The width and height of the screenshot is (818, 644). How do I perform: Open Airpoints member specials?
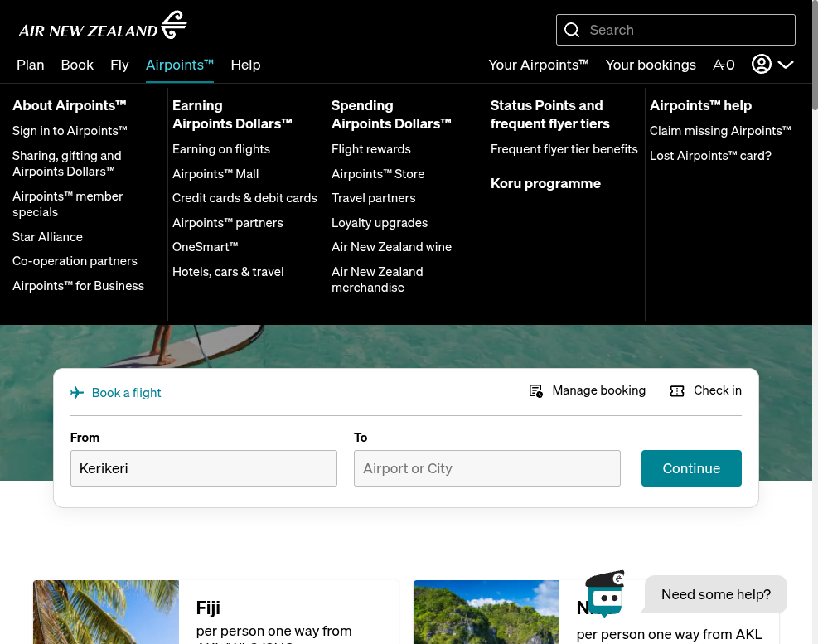68,204
